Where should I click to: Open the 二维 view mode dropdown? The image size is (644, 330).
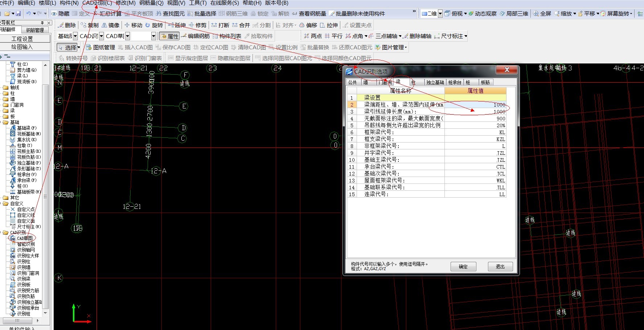coord(440,14)
